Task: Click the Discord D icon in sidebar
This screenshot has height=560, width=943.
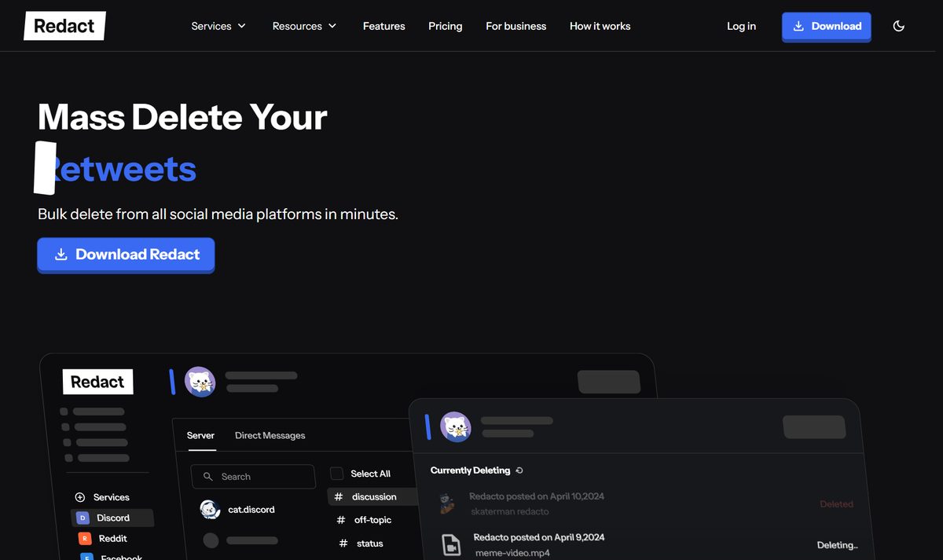Action: [x=83, y=518]
